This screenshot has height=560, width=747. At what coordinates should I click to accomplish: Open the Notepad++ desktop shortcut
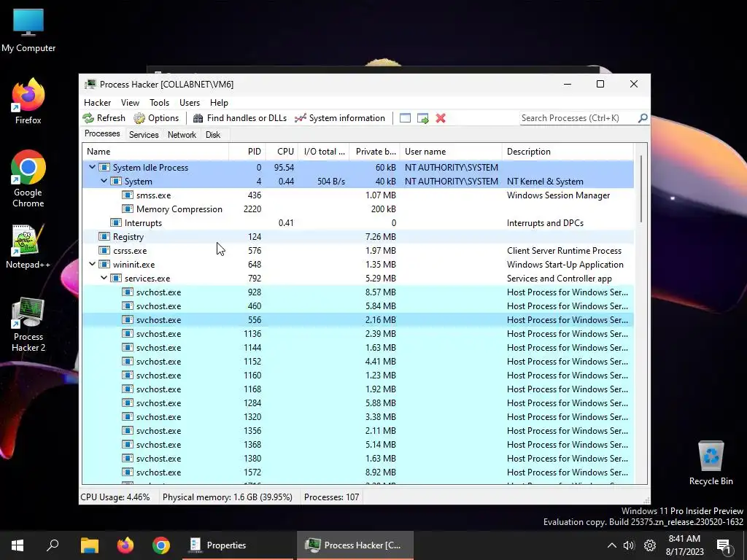28,246
